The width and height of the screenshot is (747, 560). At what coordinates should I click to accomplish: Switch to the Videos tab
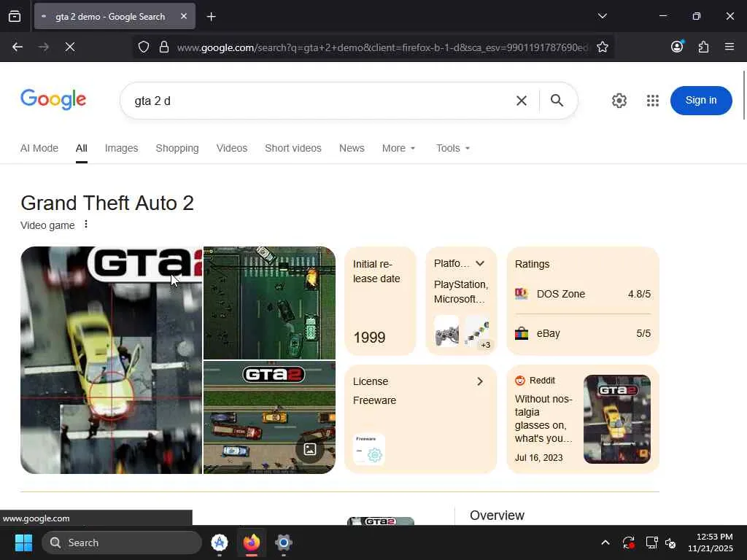click(x=232, y=148)
